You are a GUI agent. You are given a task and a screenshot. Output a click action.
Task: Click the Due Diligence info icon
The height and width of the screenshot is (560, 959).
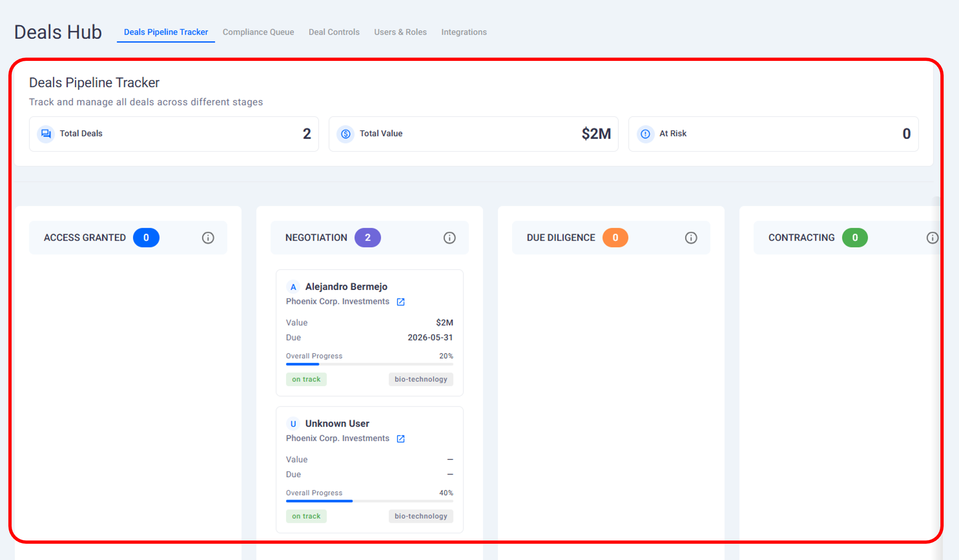(691, 238)
